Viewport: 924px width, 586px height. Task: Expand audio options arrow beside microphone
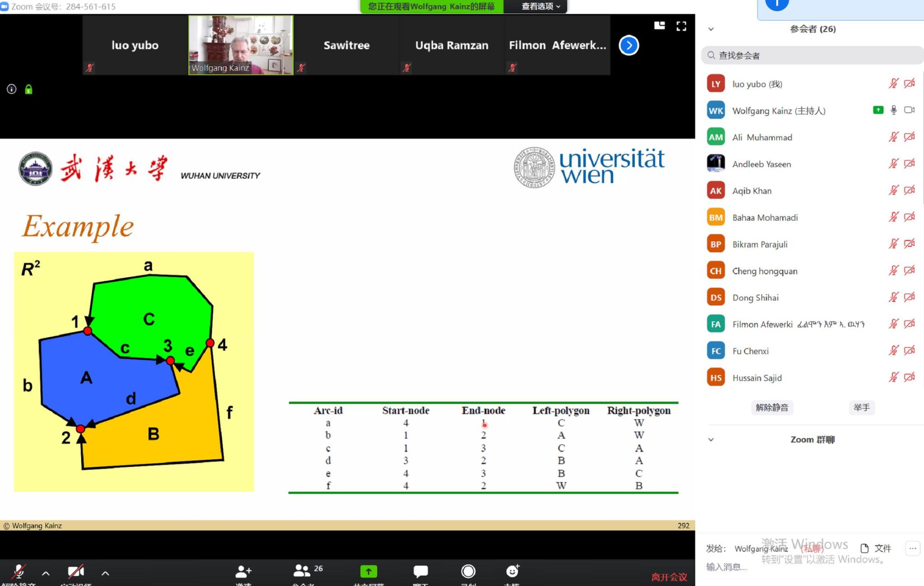tap(46, 573)
